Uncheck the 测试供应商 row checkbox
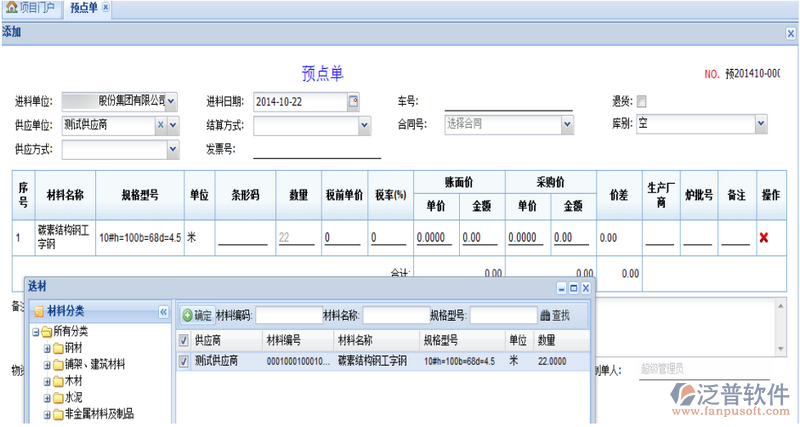Image resolution: width=800 pixels, height=427 pixels. pos(182,361)
